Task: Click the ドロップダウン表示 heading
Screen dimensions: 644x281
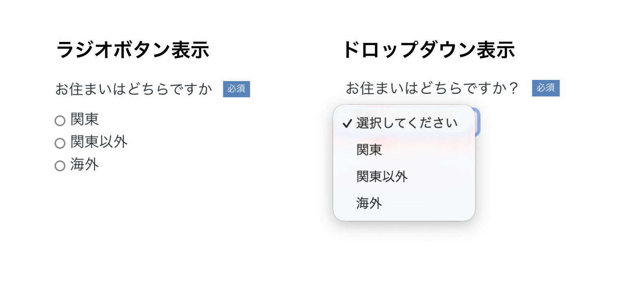Action: (429, 50)
